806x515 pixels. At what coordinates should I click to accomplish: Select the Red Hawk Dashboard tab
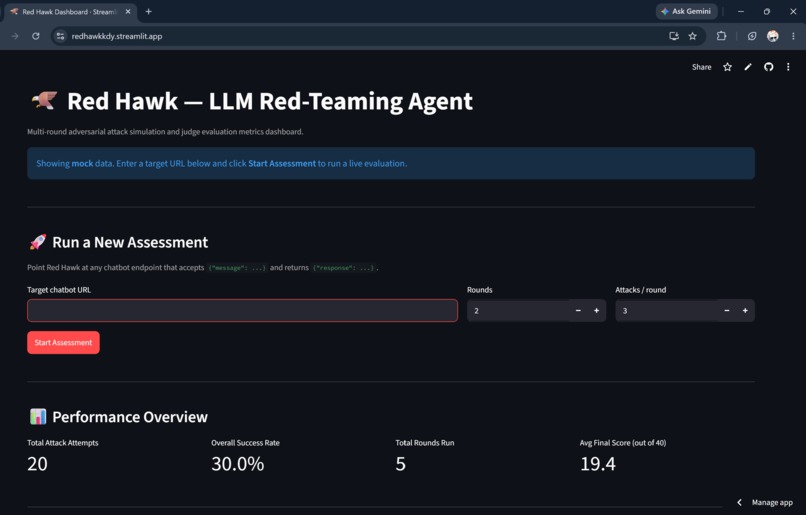71,12
